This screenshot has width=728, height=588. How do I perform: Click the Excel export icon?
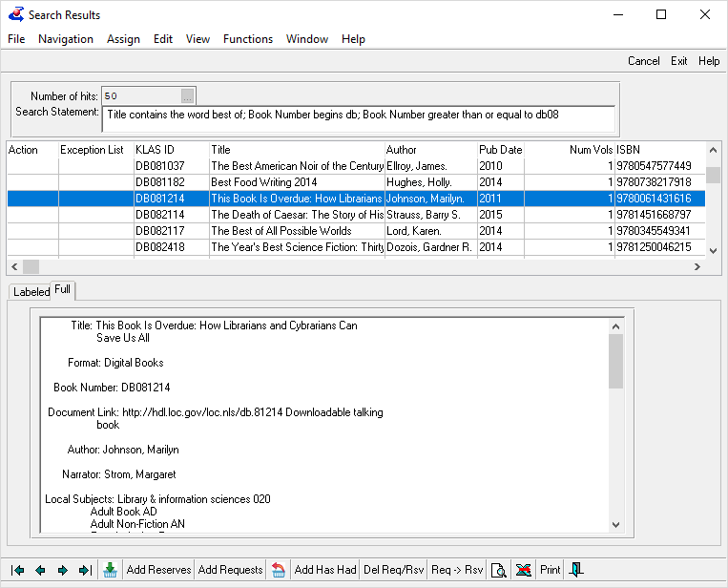523,570
